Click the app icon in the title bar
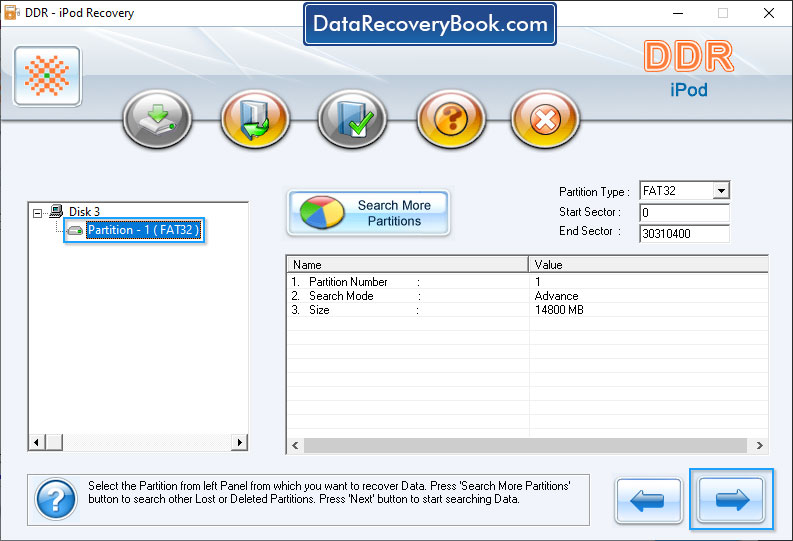 [x=12, y=13]
